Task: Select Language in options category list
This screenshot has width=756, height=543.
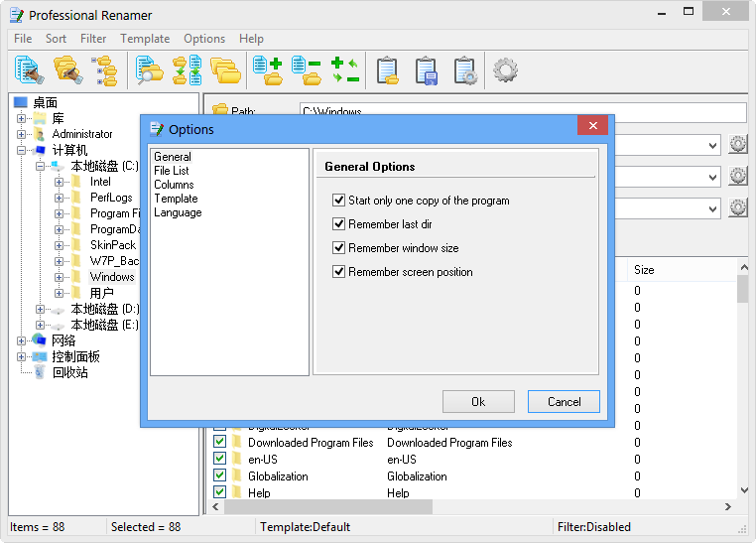Action: pos(178,212)
